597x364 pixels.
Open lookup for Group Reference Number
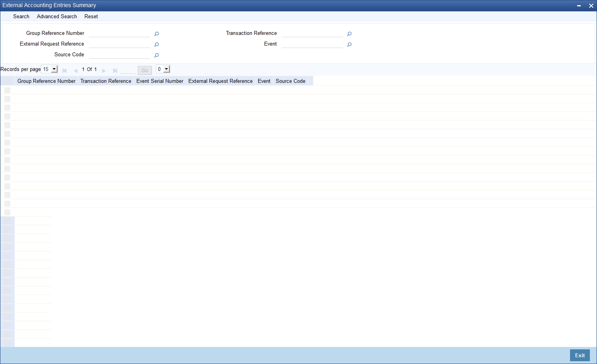tap(156, 34)
